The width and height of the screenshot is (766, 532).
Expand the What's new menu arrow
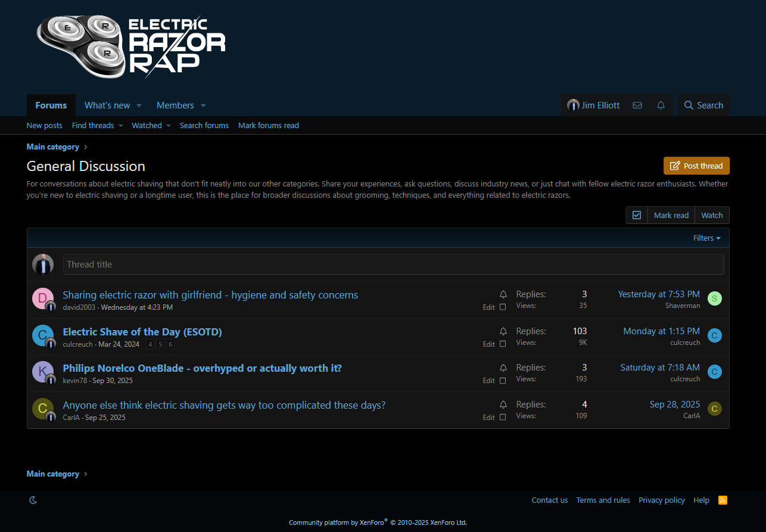point(139,105)
